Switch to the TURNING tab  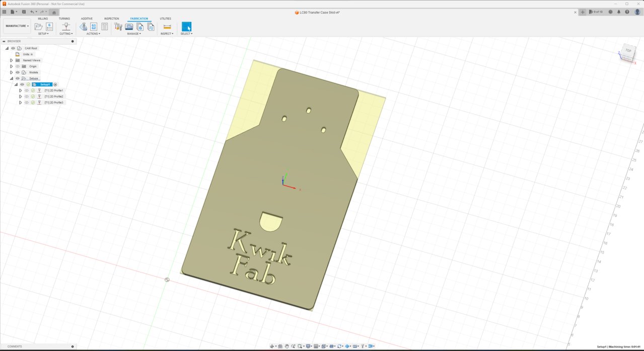tap(64, 19)
